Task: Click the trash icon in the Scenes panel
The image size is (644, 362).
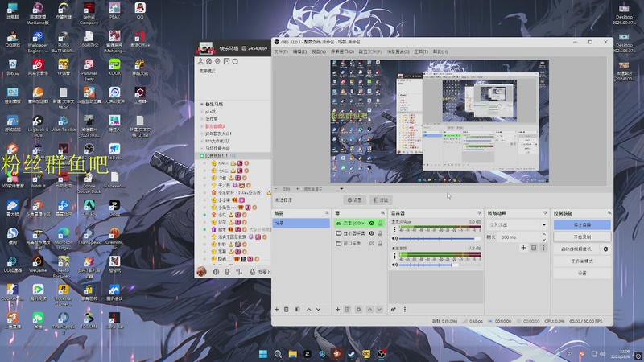Action: coord(287,310)
